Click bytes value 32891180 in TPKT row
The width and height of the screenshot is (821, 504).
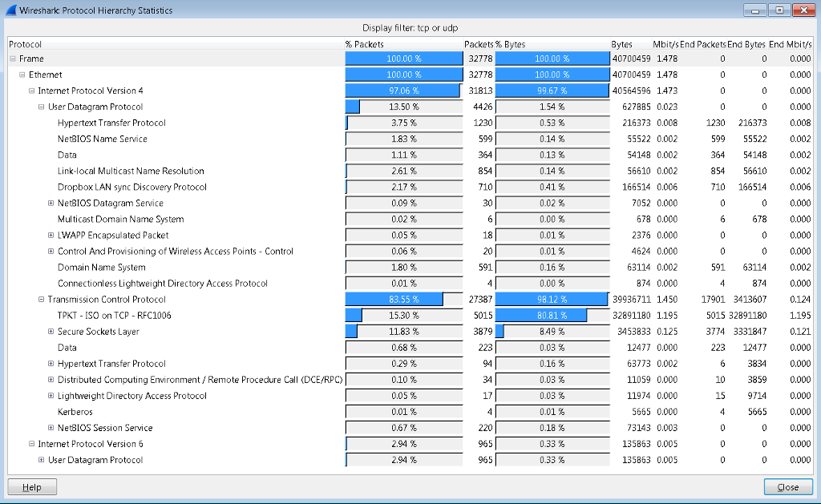632,316
